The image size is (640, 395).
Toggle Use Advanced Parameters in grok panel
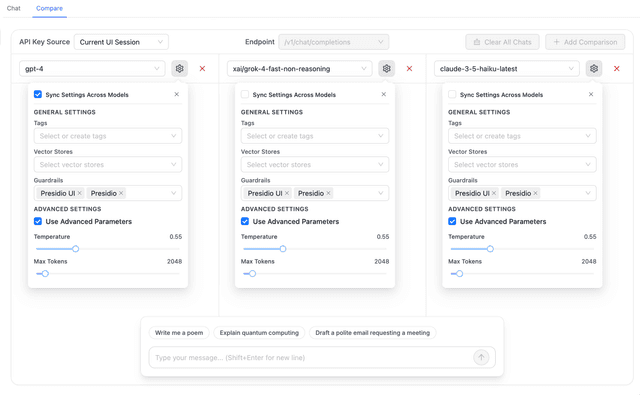click(245, 222)
